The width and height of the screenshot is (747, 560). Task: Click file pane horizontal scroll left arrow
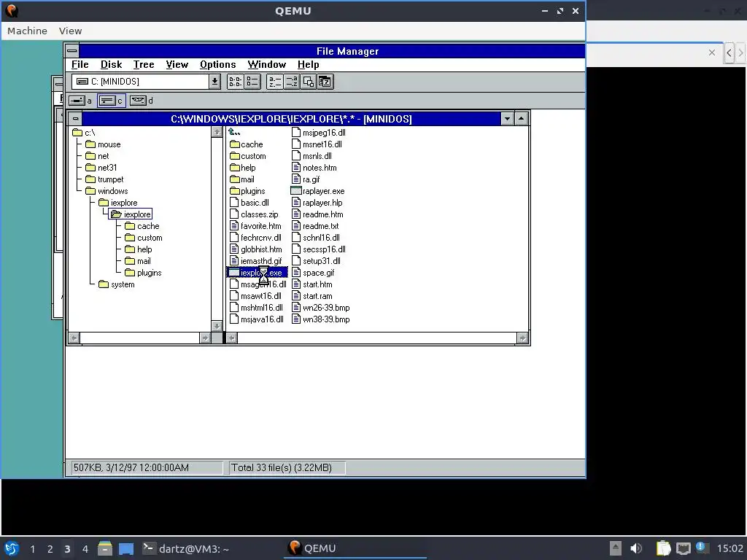click(232, 338)
